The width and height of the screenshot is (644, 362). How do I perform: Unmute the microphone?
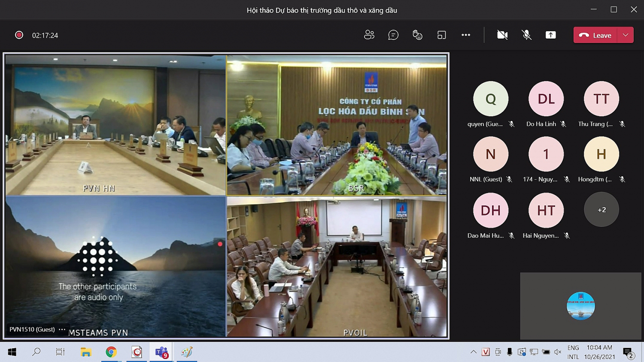click(526, 35)
